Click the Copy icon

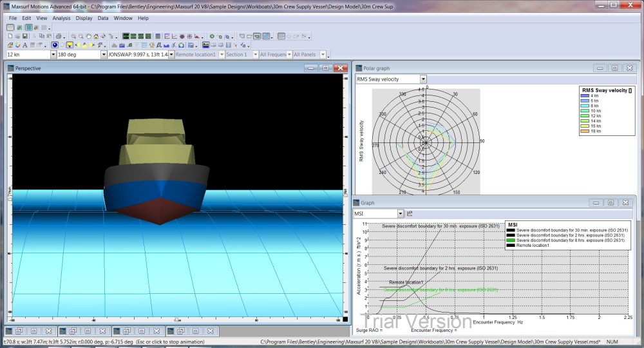(x=41, y=36)
